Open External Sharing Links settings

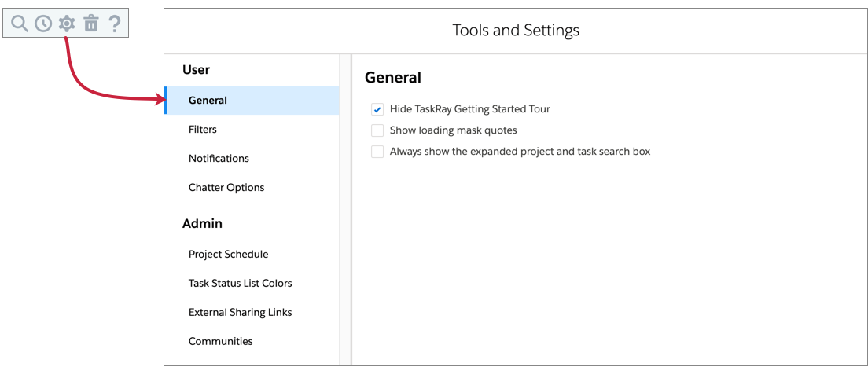pyautogui.click(x=240, y=313)
